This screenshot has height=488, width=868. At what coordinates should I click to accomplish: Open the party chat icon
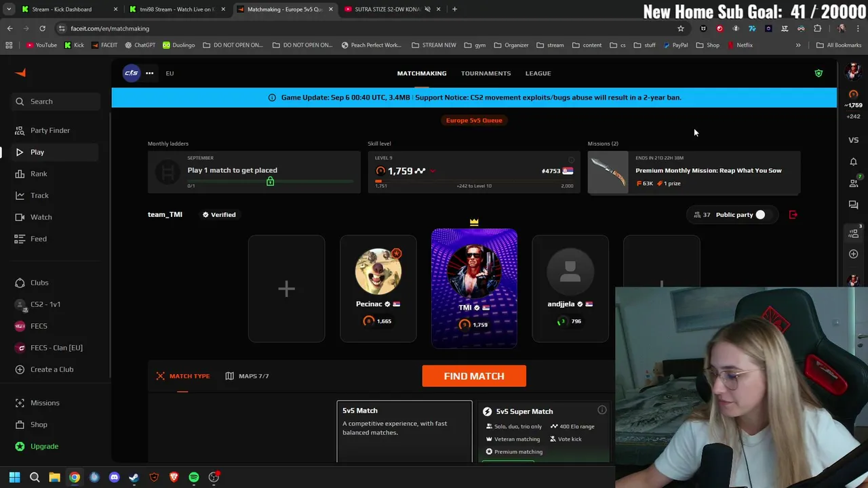tap(854, 232)
